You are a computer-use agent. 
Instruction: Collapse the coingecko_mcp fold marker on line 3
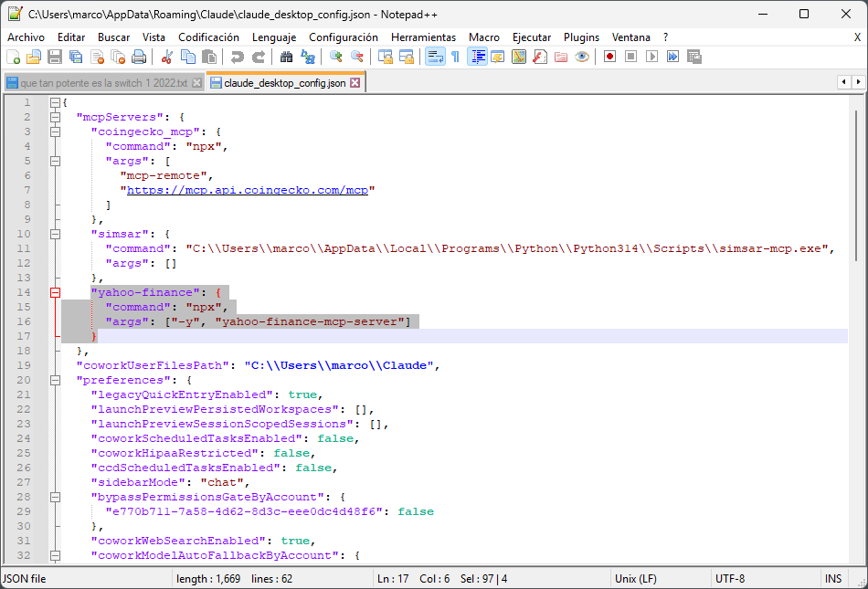pos(55,131)
